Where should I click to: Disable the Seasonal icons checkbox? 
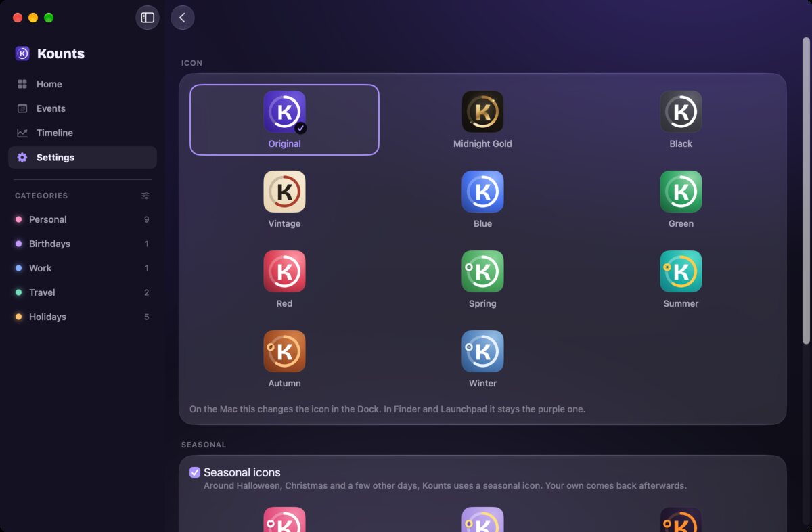click(195, 472)
